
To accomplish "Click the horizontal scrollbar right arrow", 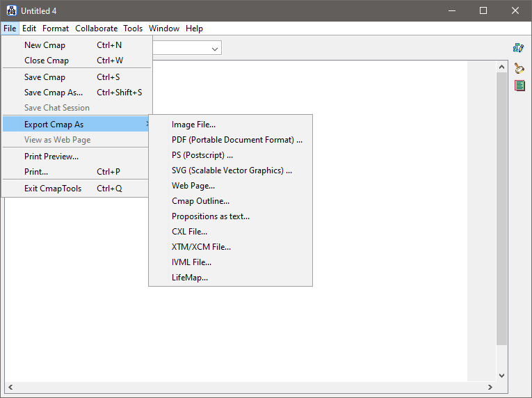I will 490,387.
